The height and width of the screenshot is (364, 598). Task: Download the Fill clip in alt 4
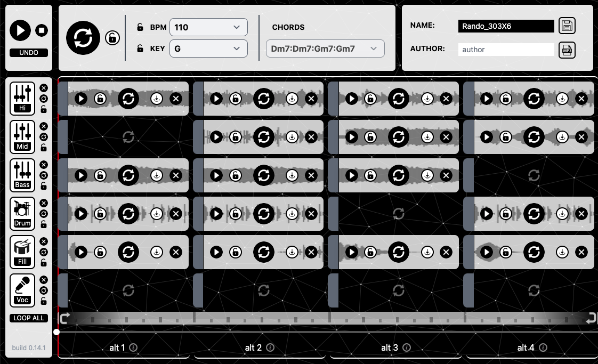click(x=562, y=252)
